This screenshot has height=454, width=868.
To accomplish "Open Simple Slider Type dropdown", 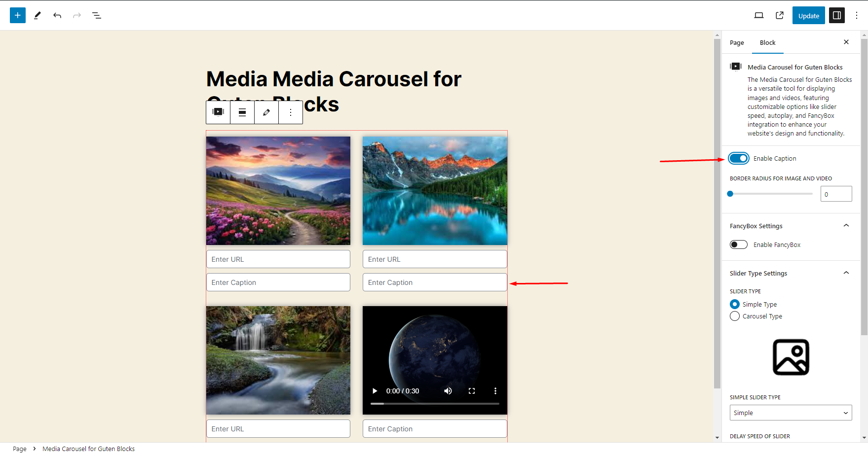I will [791, 413].
